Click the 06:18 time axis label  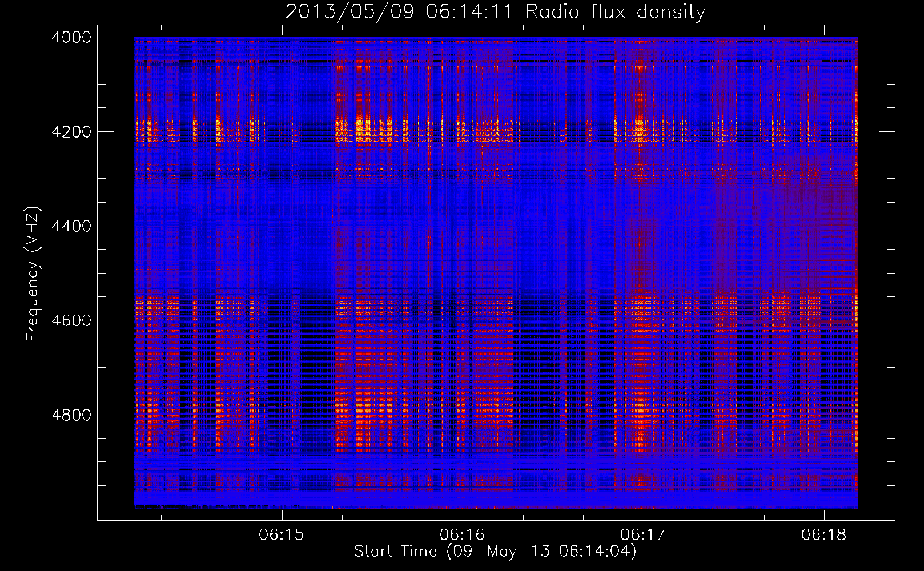[823, 535]
